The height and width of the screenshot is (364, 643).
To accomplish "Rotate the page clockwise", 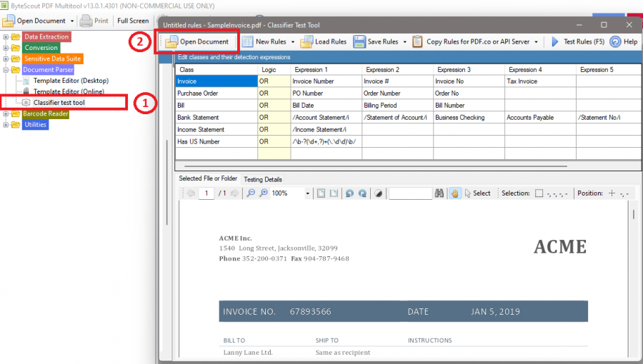I will pyautogui.click(x=362, y=193).
